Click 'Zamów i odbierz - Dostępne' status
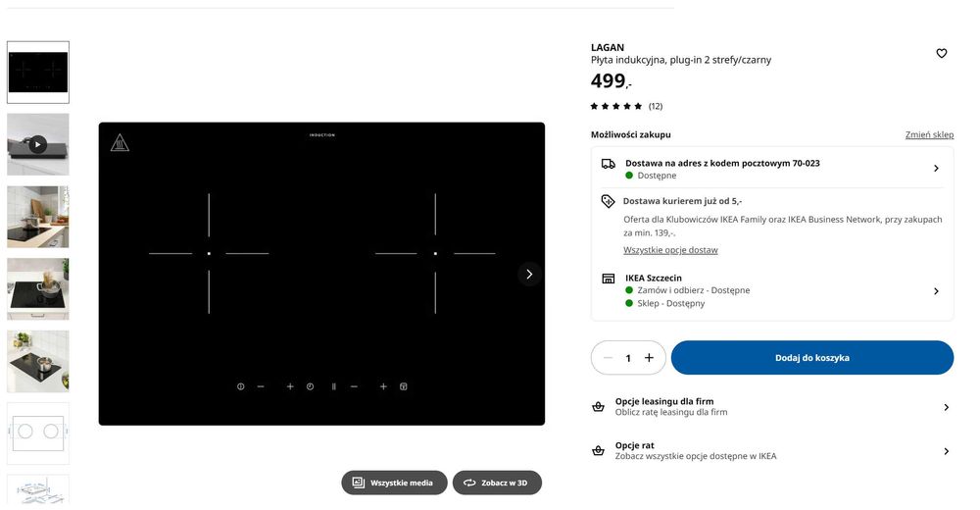This screenshot has height=510, width=980. click(693, 290)
